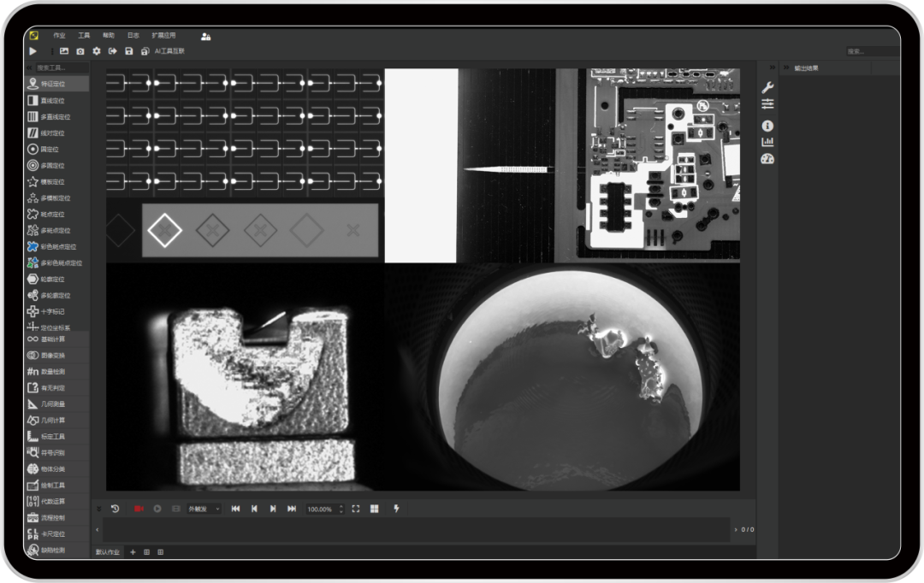This screenshot has width=924, height=583.
Task: Click the info icon in right sidebar
Action: [x=767, y=126]
